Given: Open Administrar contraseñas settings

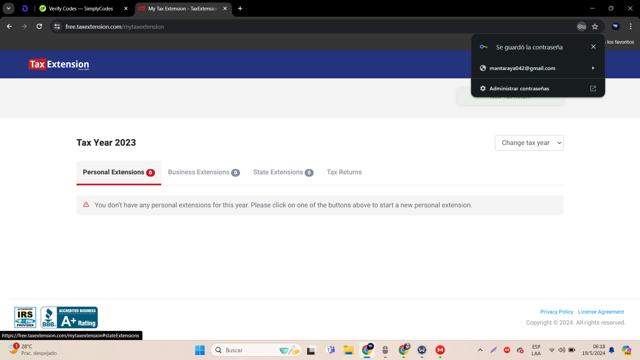Looking at the screenshot, I should click(x=538, y=89).
